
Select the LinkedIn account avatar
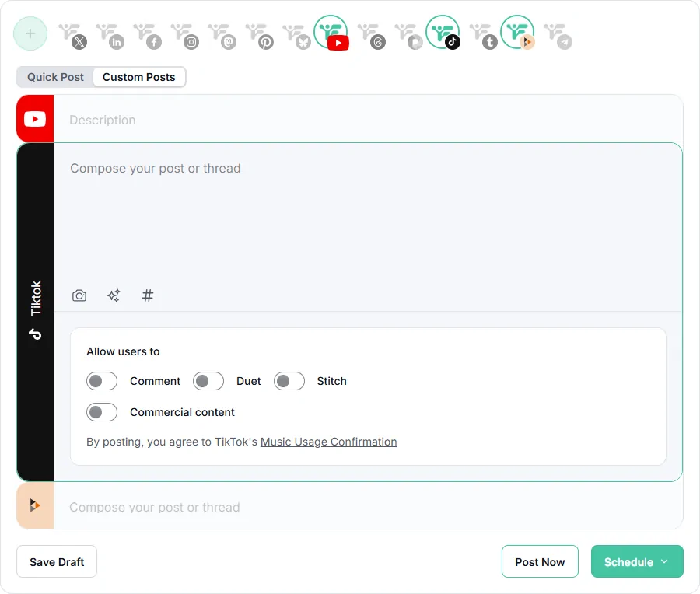coord(110,36)
